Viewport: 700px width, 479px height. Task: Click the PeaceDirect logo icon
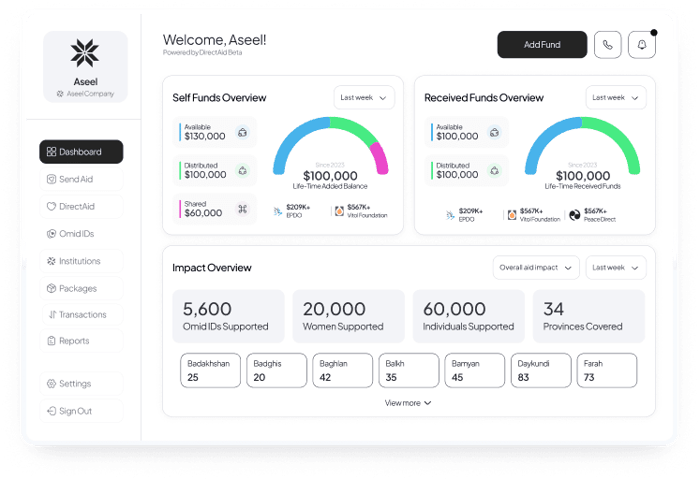coord(575,214)
